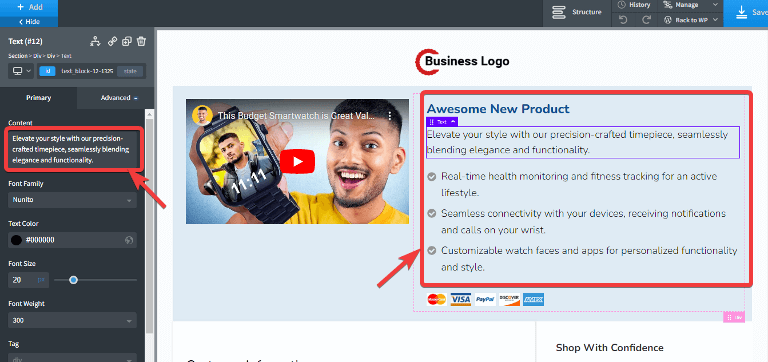Click the pink Div label handle

pyautogui.click(x=734, y=317)
